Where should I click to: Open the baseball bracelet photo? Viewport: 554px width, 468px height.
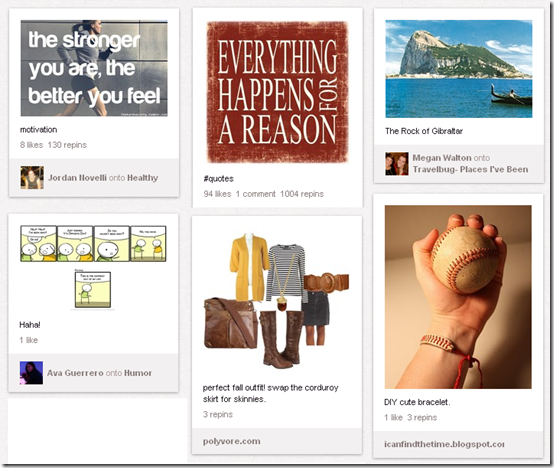pos(458,297)
